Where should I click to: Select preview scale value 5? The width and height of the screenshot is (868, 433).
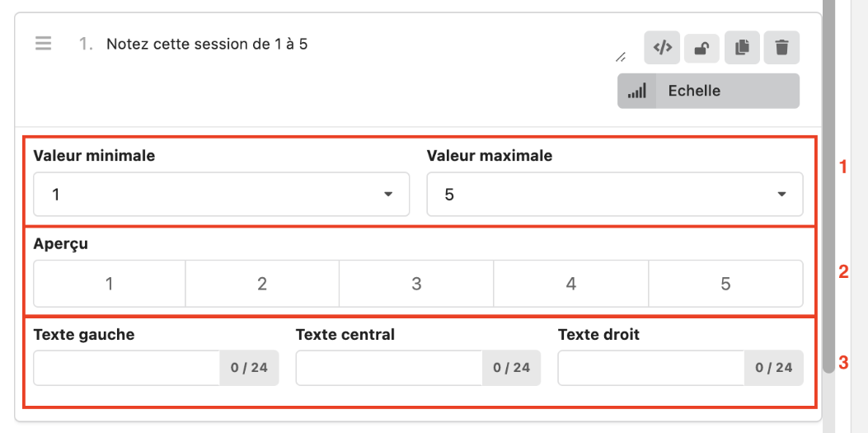(x=725, y=284)
